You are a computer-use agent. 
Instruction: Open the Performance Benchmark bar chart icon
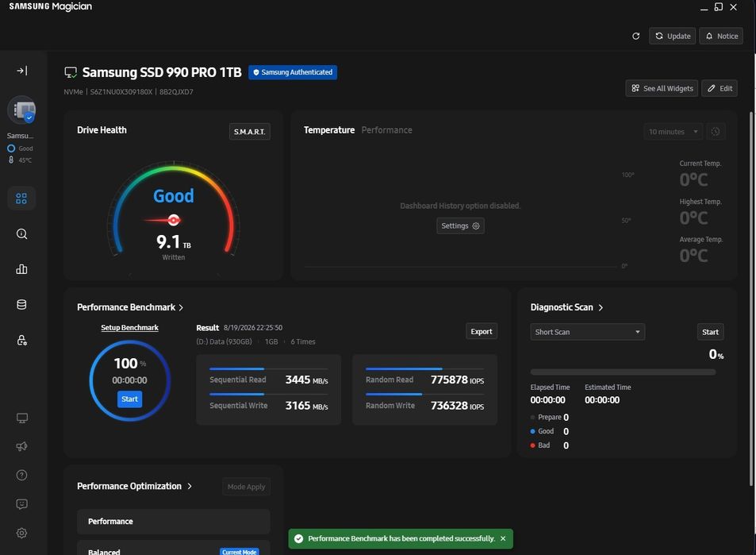coord(21,269)
